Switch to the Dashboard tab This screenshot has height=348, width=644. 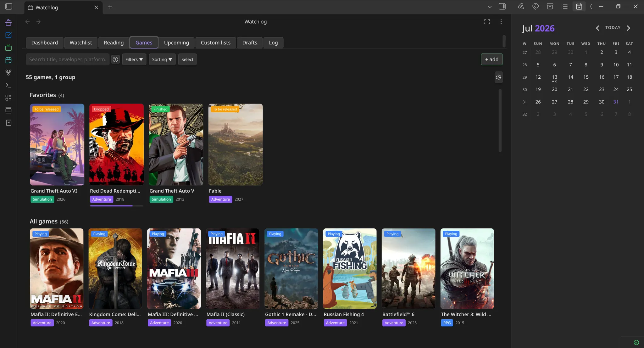(x=45, y=43)
